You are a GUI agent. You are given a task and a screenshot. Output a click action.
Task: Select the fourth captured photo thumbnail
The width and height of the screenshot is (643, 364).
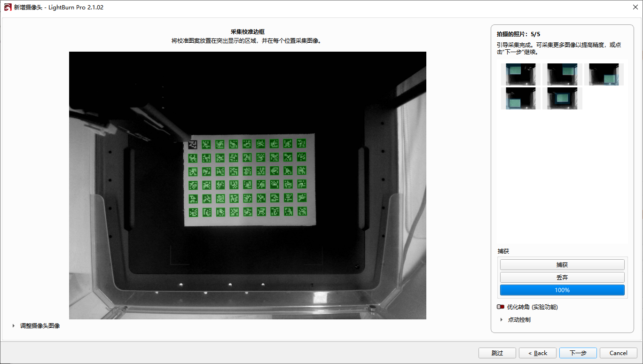(x=521, y=98)
